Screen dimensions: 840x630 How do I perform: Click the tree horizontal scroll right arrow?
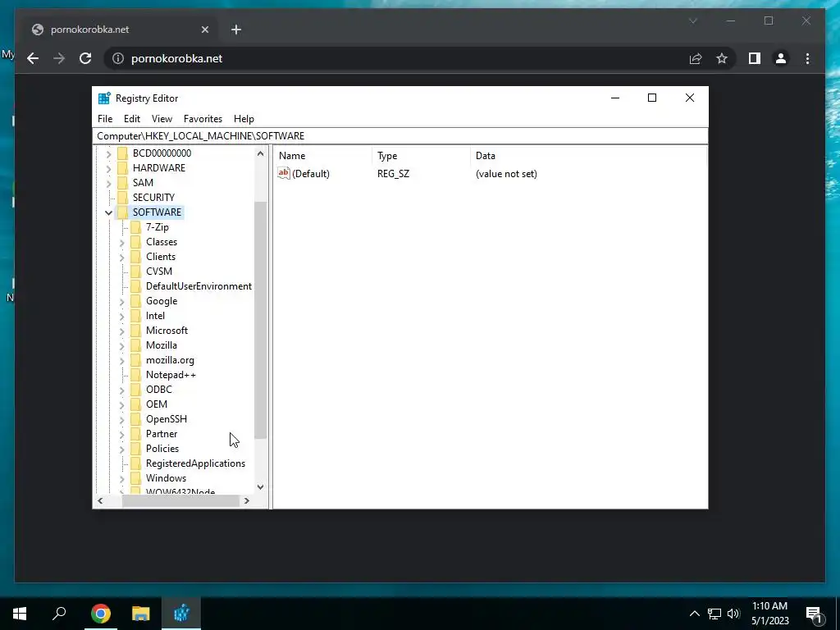point(246,501)
